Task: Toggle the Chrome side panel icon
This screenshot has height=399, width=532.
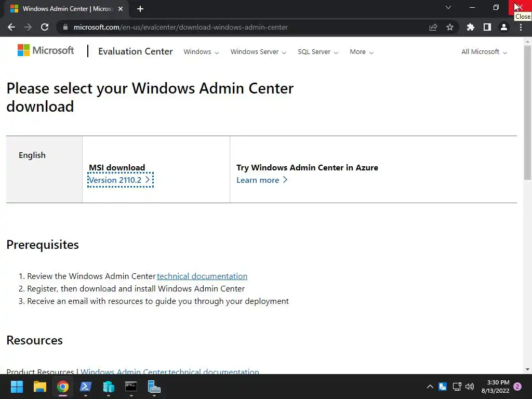Action: point(487,27)
